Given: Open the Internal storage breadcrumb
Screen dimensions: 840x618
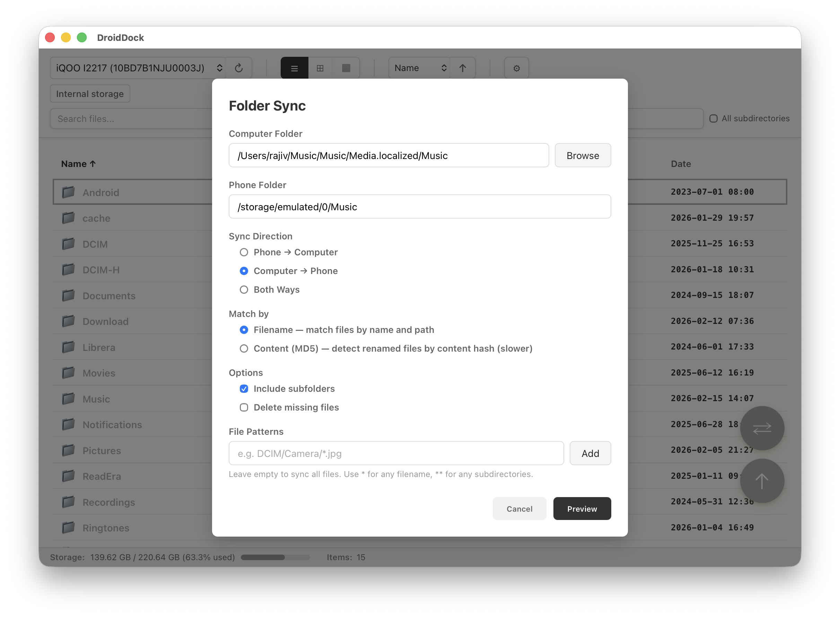Looking at the screenshot, I should tap(89, 94).
